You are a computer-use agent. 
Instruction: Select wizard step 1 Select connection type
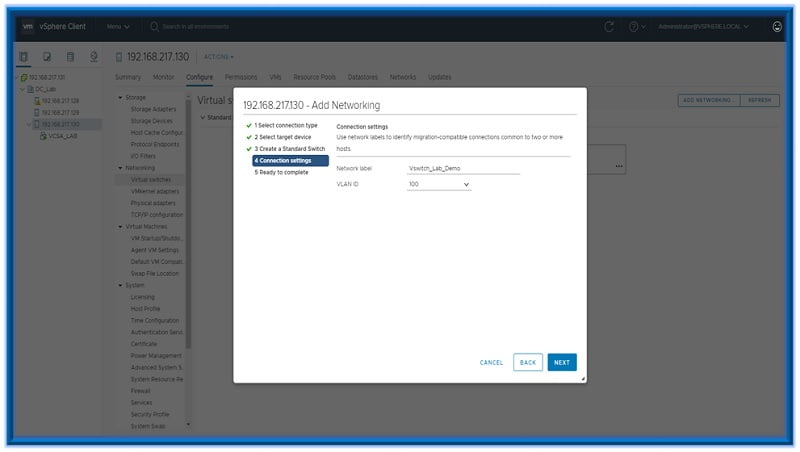point(285,125)
